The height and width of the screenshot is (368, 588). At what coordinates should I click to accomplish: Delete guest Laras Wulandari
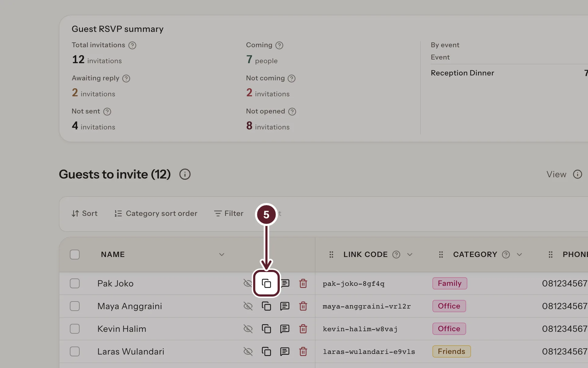(x=303, y=351)
